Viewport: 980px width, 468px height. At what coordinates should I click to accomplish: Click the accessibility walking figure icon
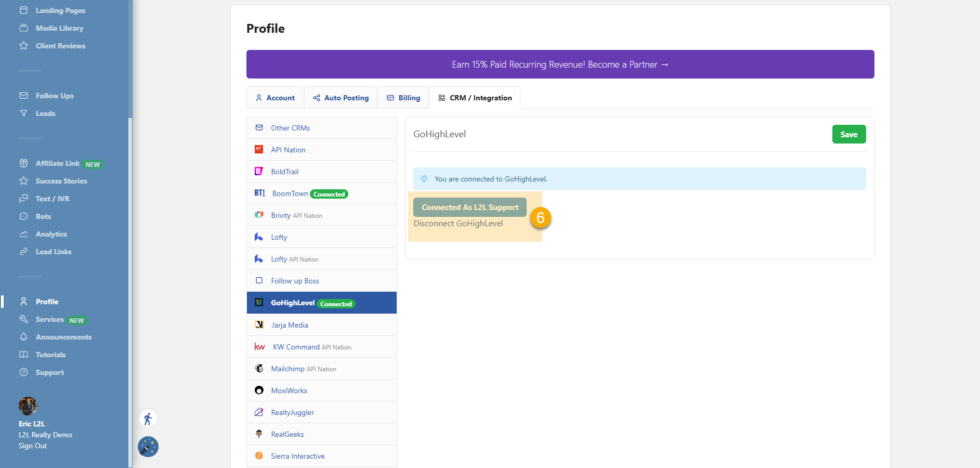click(148, 419)
